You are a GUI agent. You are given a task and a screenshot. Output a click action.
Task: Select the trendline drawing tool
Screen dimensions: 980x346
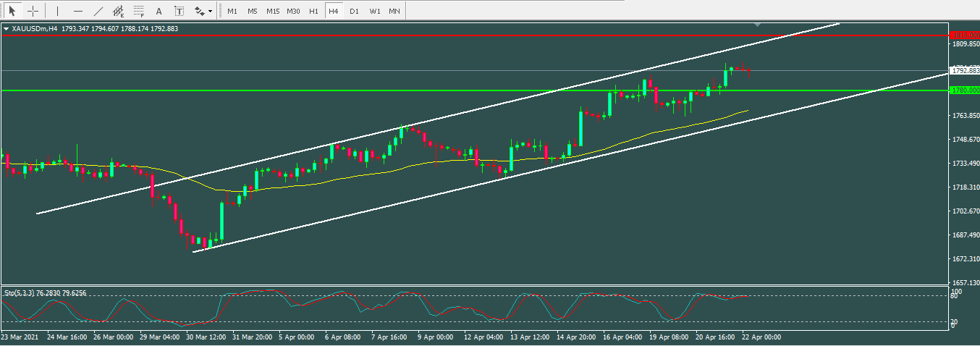point(98,11)
